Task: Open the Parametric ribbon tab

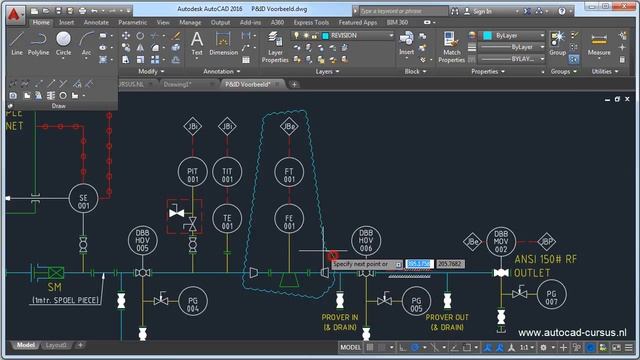Action: point(133,22)
